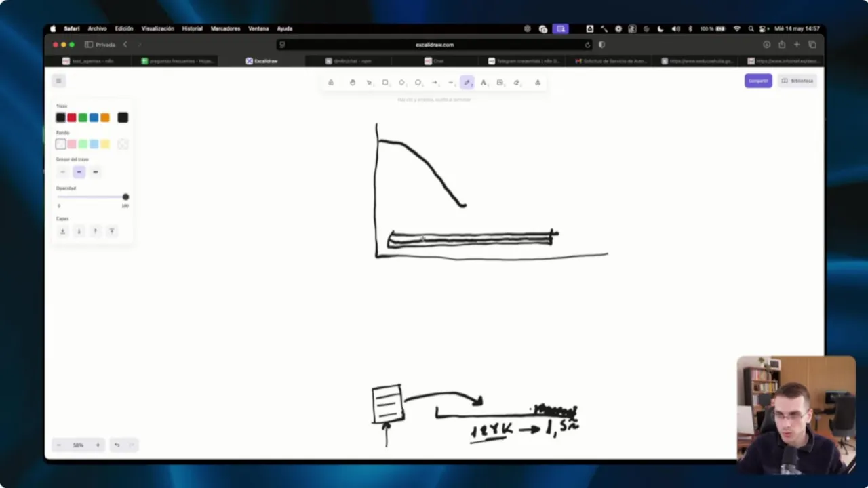Viewport: 868px width, 488px height.
Task: Pick green stroke color swatch
Action: pyautogui.click(x=83, y=118)
